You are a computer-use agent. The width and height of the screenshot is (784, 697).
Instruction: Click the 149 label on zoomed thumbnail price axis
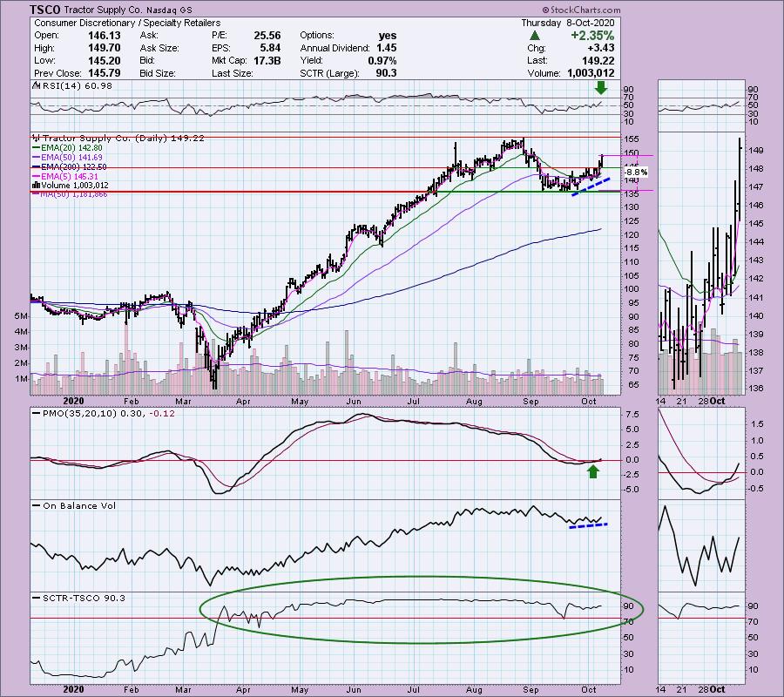755,150
